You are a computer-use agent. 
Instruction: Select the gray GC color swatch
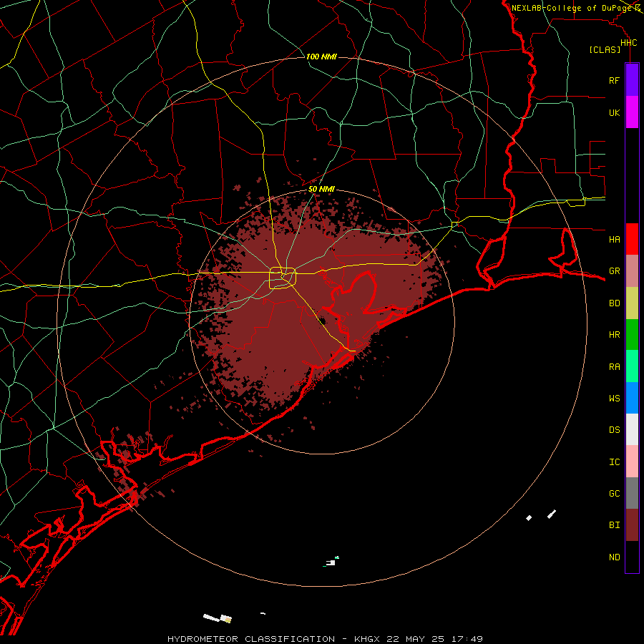click(x=632, y=493)
